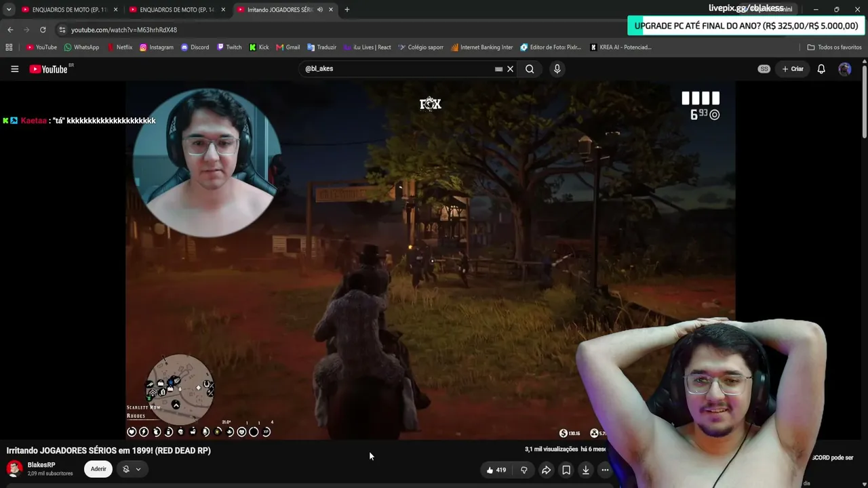Click the video player game footage

(430, 261)
